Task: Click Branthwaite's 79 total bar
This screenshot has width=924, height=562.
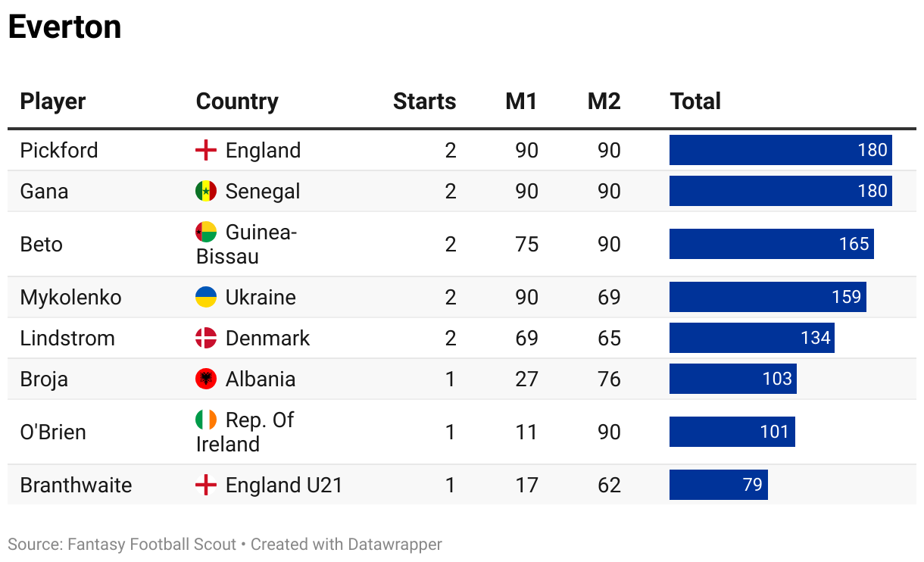Action: 718,485
